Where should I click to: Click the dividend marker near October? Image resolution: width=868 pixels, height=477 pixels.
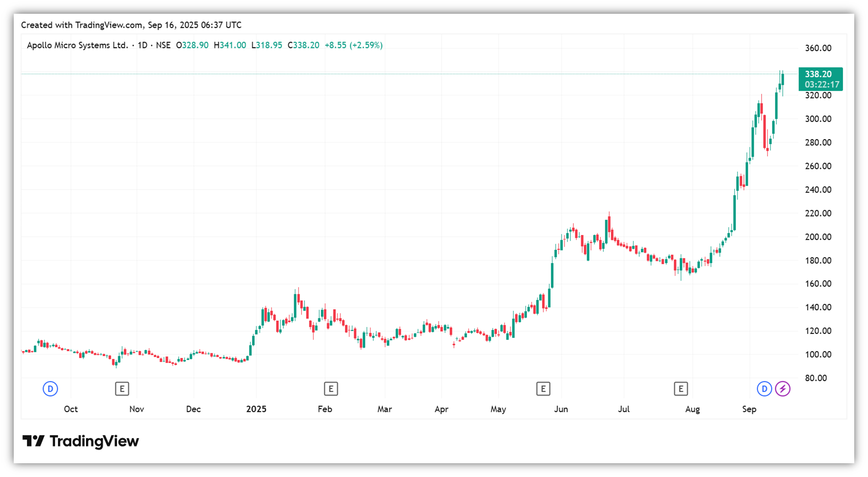tap(50, 389)
